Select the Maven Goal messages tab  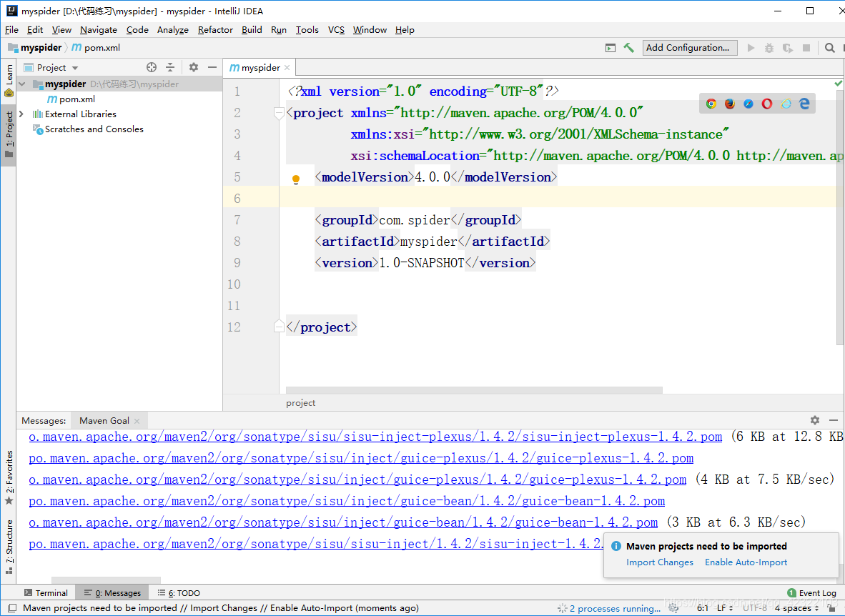pos(104,421)
